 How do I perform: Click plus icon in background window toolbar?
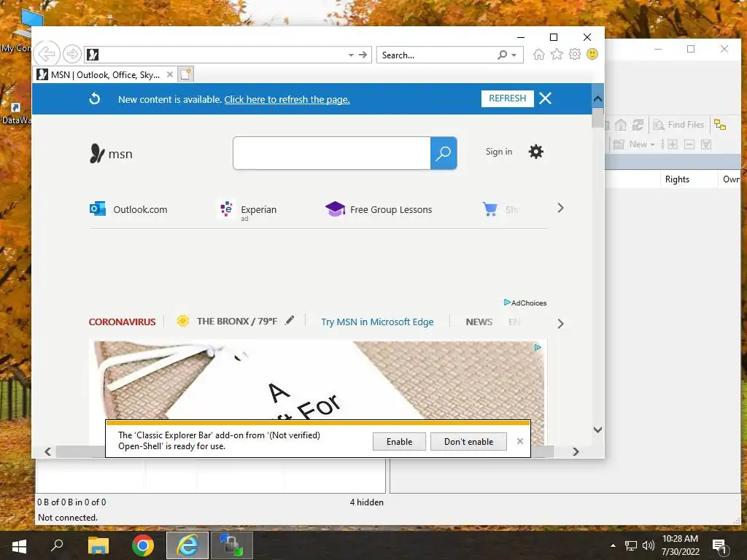click(x=672, y=144)
